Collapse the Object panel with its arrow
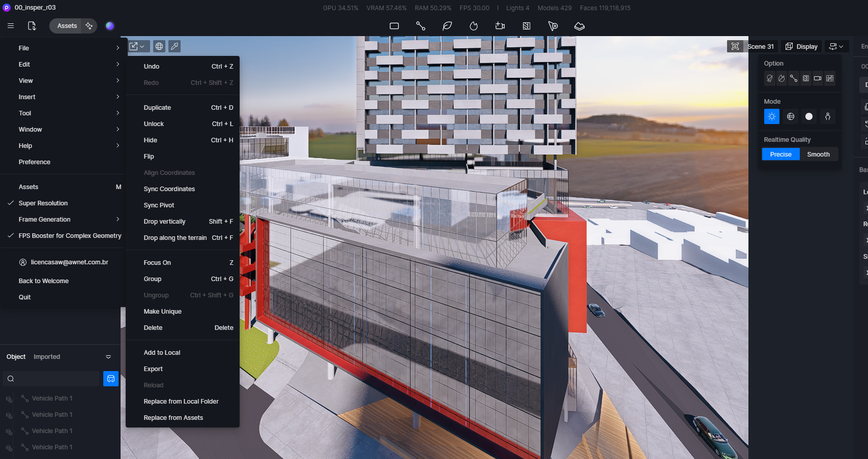868x459 pixels. [108, 357]
